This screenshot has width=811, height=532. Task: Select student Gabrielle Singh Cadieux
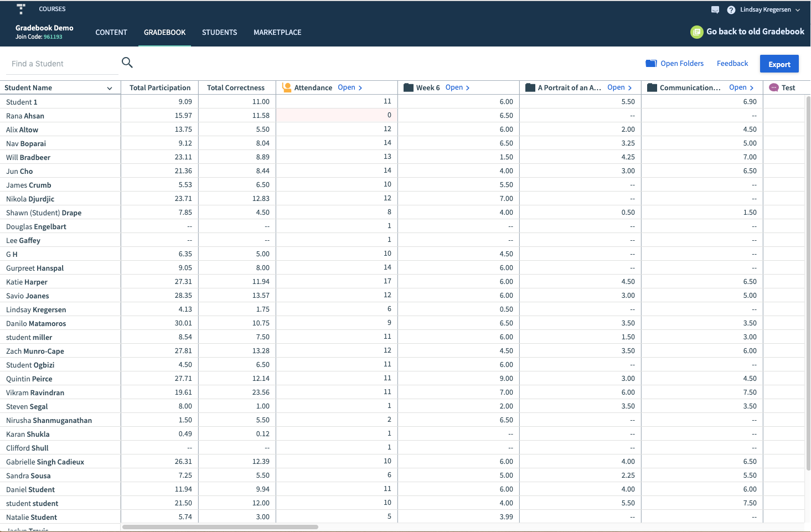coord(45,462)
